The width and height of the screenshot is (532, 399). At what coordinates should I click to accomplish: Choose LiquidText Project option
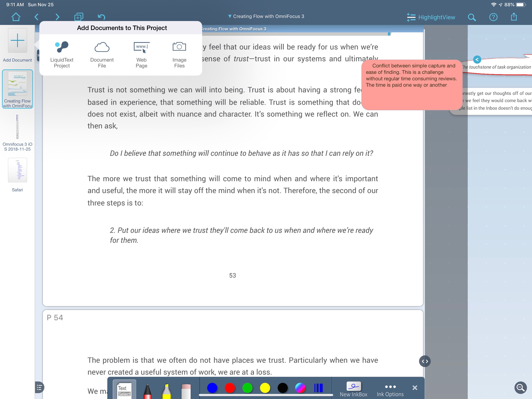click(x=62, y=55)
